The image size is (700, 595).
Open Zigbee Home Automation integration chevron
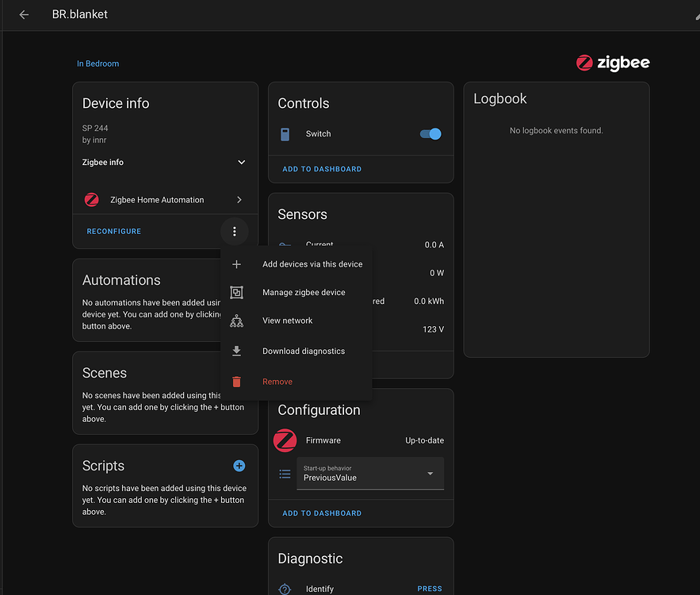click(x=239, y=200)
